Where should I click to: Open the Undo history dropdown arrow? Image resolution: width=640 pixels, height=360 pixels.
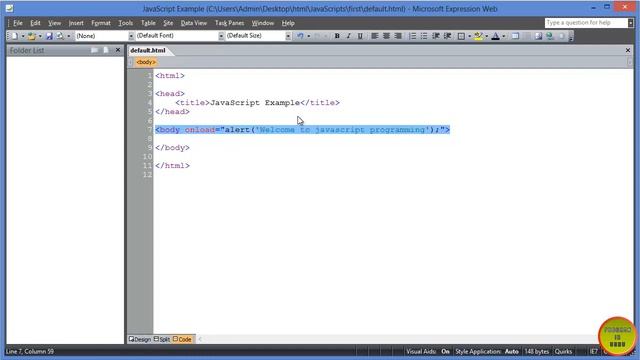coord(309,36)
